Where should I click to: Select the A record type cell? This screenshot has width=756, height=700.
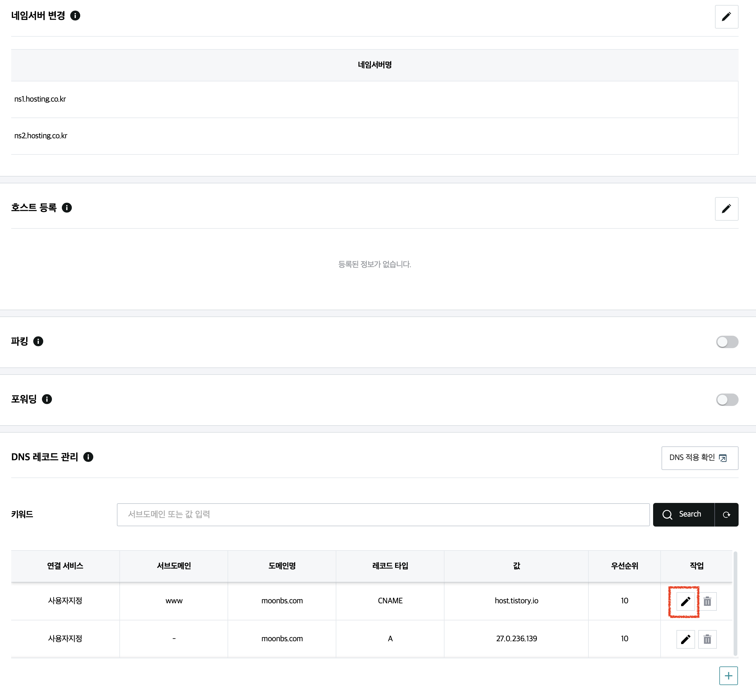(x=390, y=639)
